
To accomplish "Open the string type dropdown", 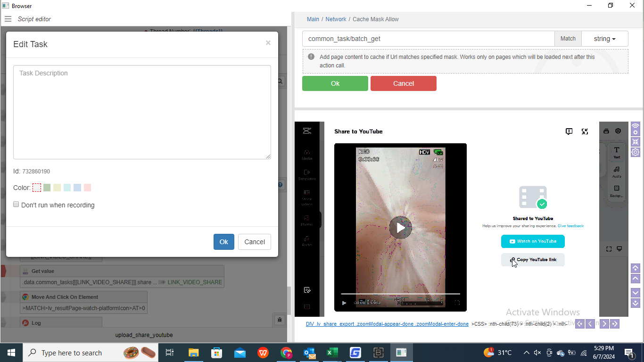I will (x=604, y=39).
